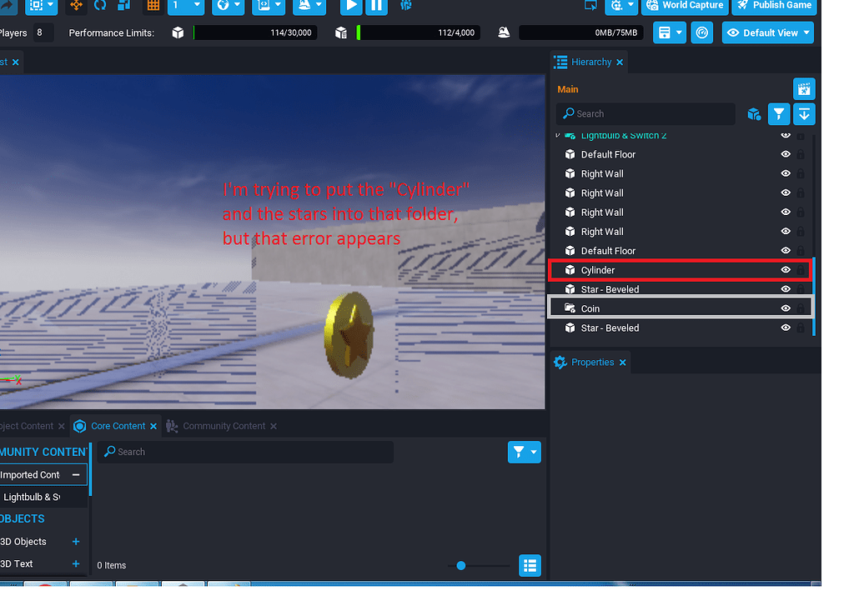The width and height of the screenshot is (854, 616).
Task: Open the object selection mode dropdown
Action: [x=42, y=6]
